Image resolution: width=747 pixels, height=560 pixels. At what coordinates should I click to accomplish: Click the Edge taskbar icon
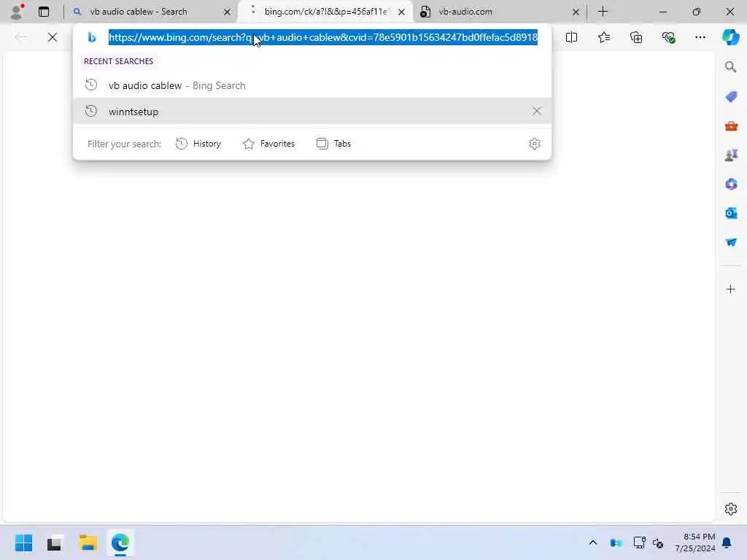click(x=120, y=542)
